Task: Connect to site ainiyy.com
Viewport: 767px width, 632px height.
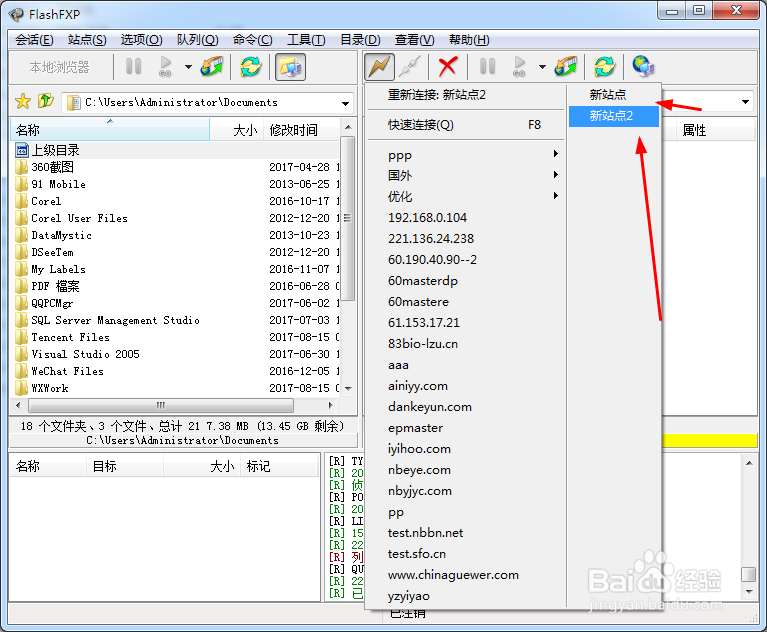Action: [x=466, y=386]
